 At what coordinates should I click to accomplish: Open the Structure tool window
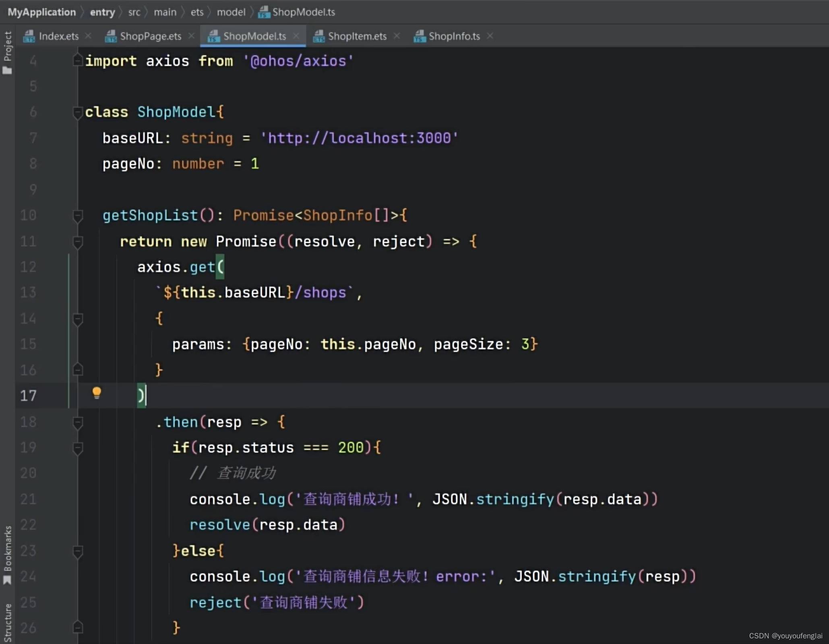[x=7, y=622]
